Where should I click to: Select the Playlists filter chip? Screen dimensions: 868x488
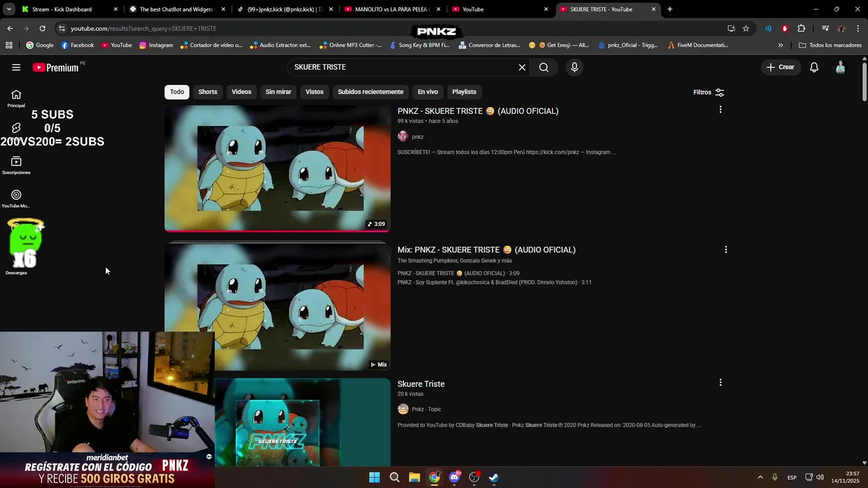465,91
